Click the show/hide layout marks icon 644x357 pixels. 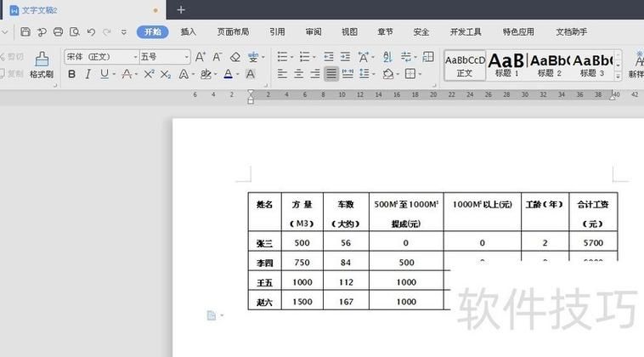428,57
